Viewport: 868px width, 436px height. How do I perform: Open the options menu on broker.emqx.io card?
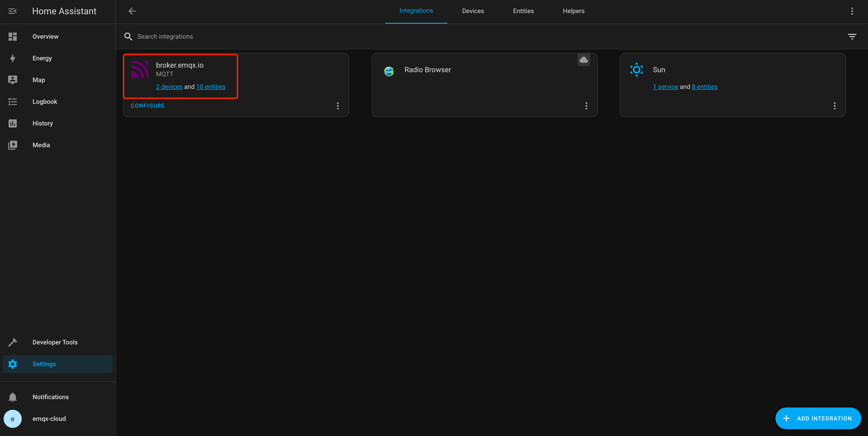click(x=338, y=105)
